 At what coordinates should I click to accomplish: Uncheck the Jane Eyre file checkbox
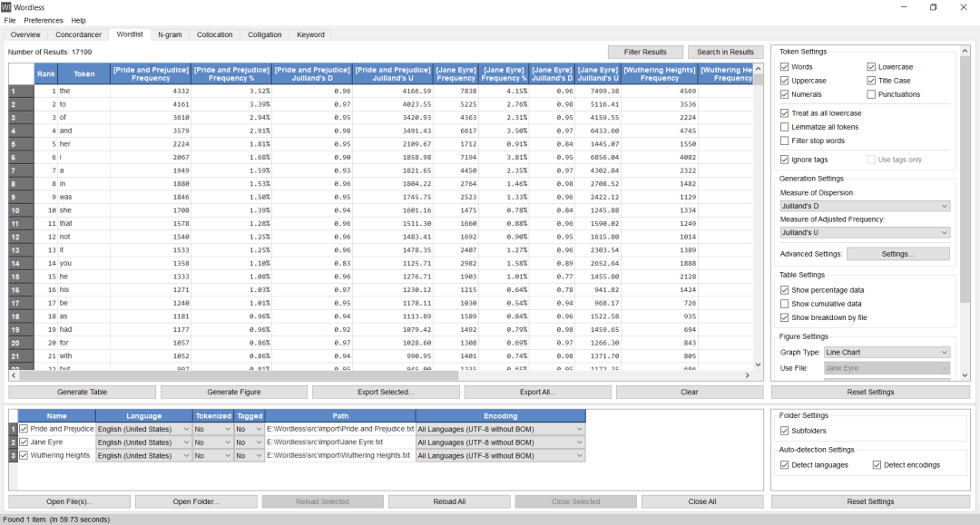pyautogui.click(x=24, y=442)
